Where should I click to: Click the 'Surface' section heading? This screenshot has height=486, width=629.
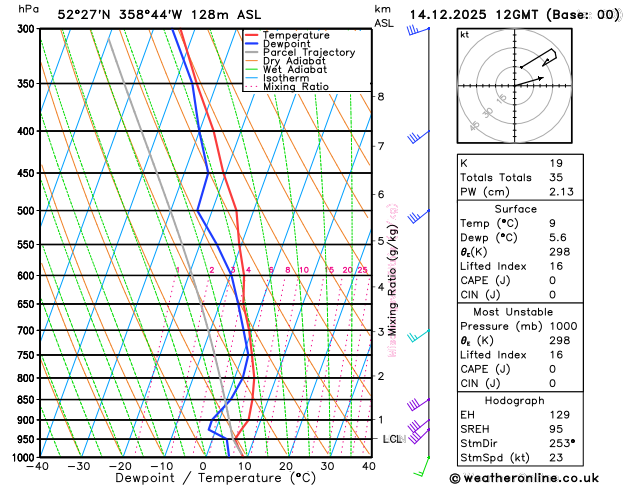[x=515, y=209]
